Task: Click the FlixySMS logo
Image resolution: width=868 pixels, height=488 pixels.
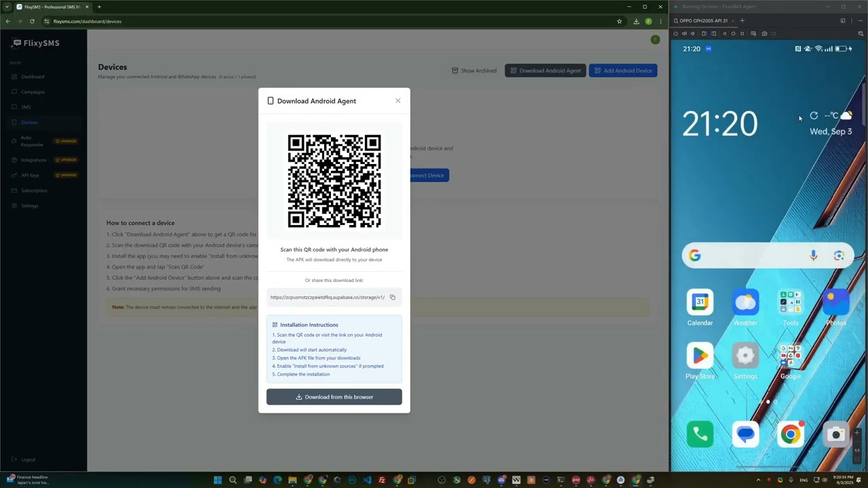Action: pyautogui.click(x=36, y=43)
